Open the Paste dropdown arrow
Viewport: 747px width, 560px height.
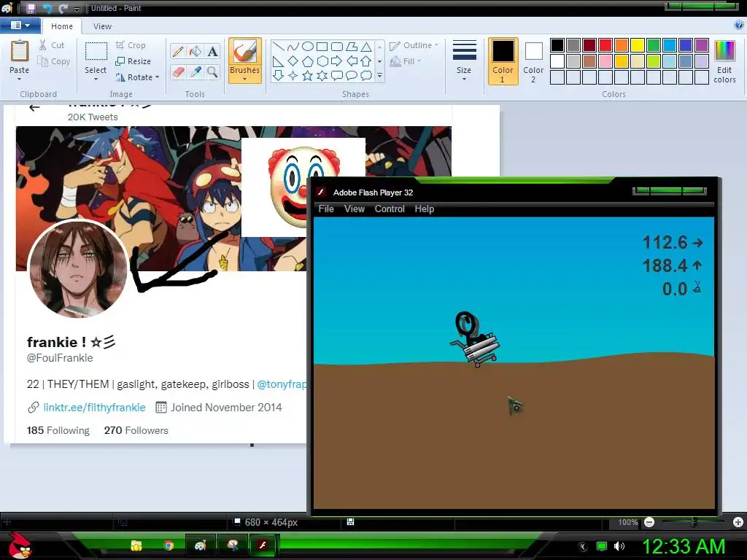(x=20, y=79)
